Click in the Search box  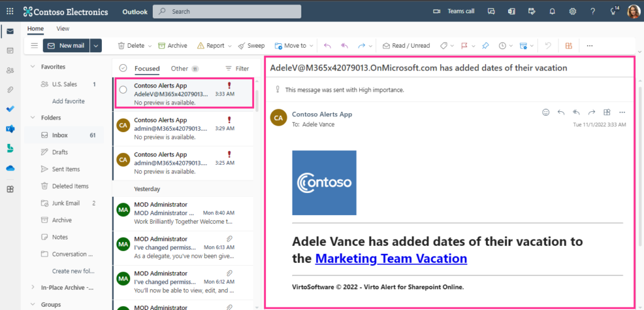point(226,11)
